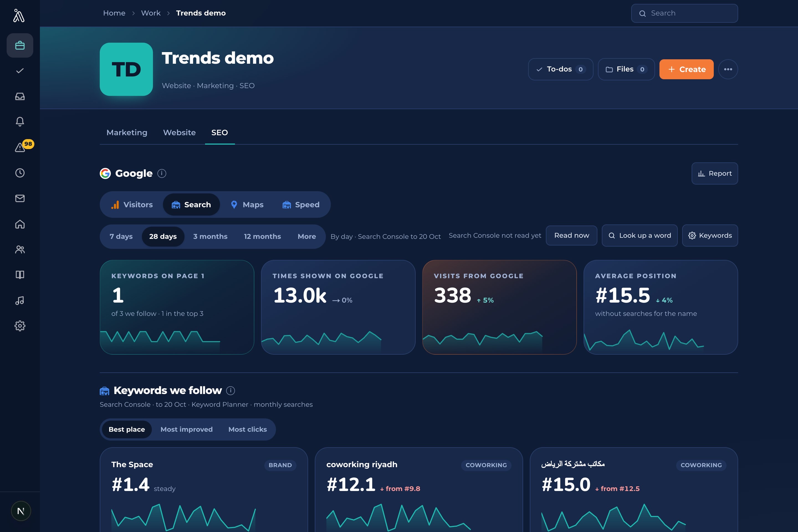Click the Look up a word button

tap(640, 236)
